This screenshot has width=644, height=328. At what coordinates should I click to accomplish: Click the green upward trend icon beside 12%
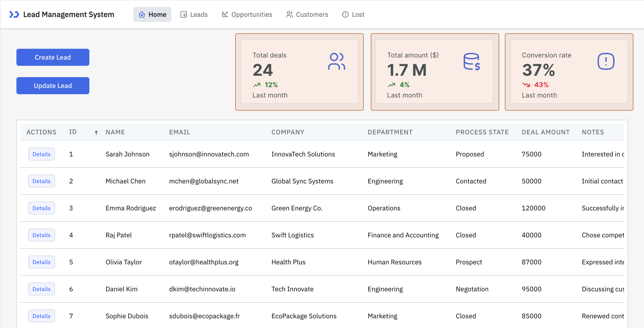point(257,85)
